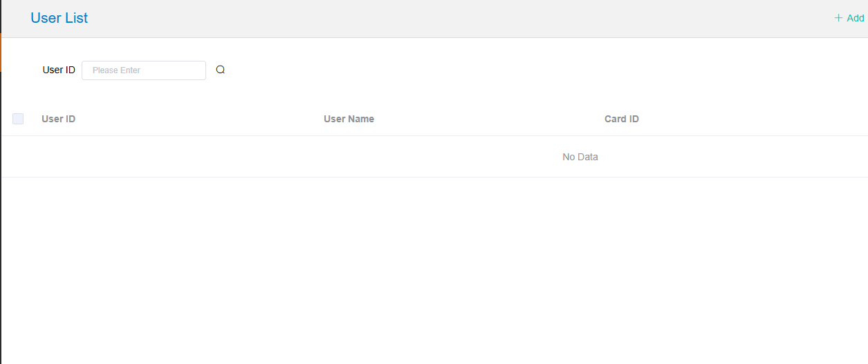Click the plus icon beside Add

(x=838, y=18)
